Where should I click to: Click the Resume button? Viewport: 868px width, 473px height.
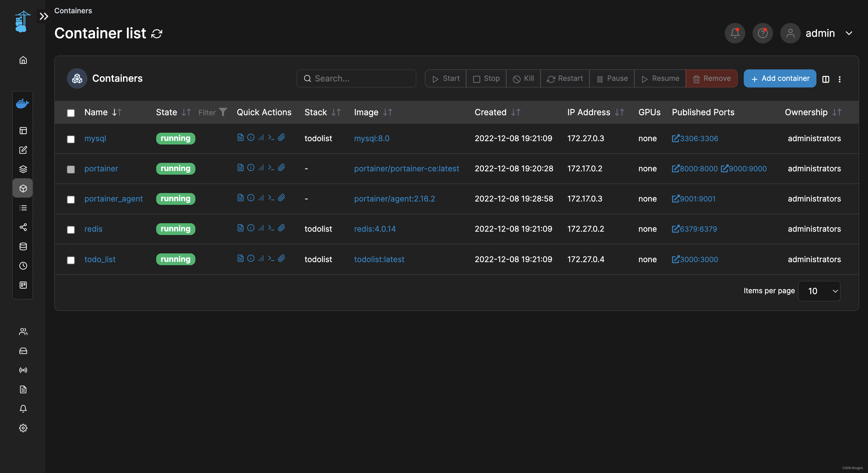pyautogui.click(x=660, y=78)
